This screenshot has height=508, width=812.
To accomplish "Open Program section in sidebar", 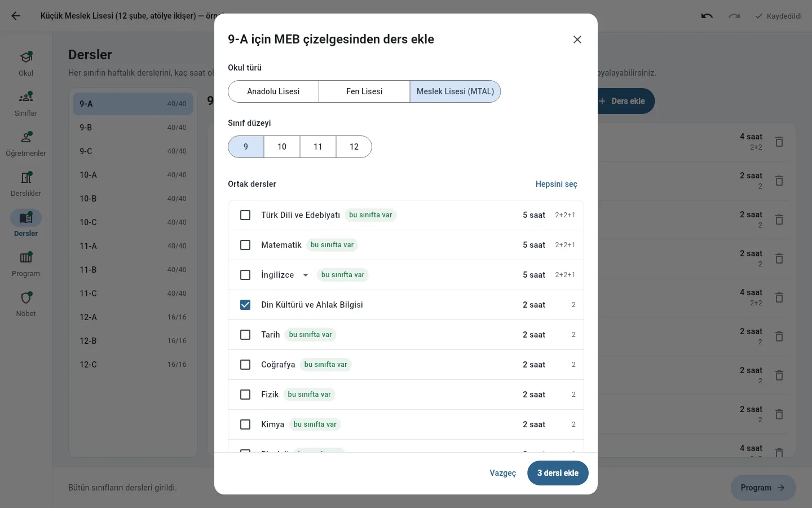I will click(26, 264).
